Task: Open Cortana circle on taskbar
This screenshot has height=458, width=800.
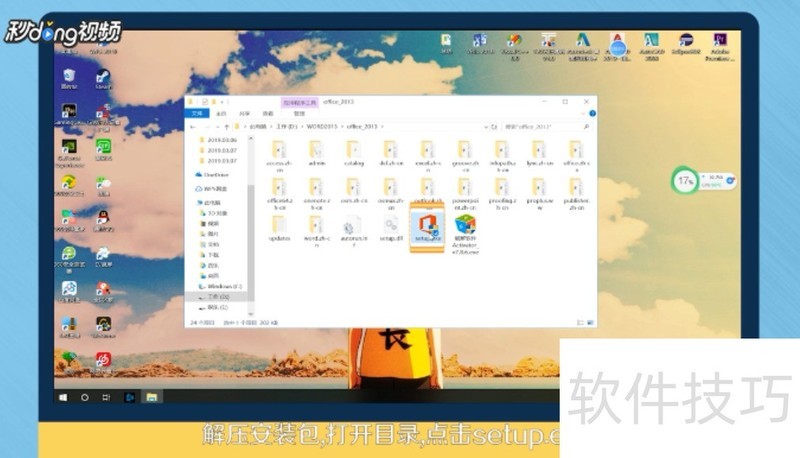Action: click(x=85, y=397)
